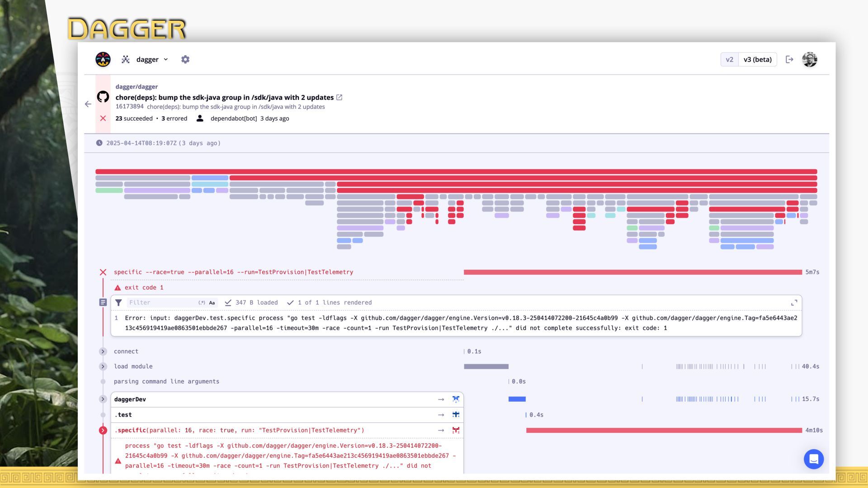Switch to v2 view

729,60
